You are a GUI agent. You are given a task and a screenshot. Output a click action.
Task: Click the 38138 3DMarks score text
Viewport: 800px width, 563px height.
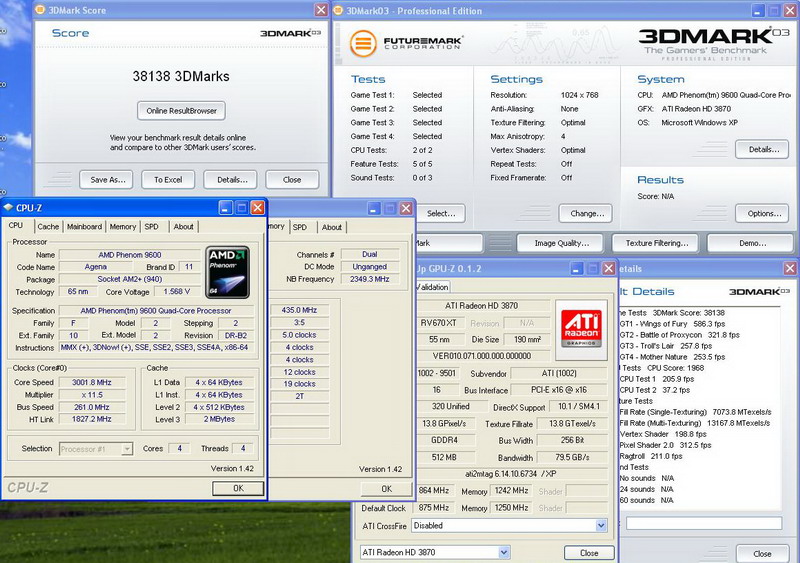181,76
